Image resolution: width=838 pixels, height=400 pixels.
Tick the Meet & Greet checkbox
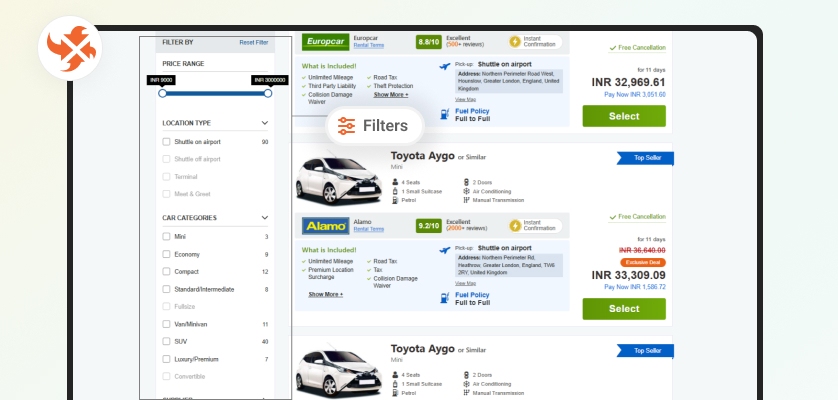click(166, 194)
